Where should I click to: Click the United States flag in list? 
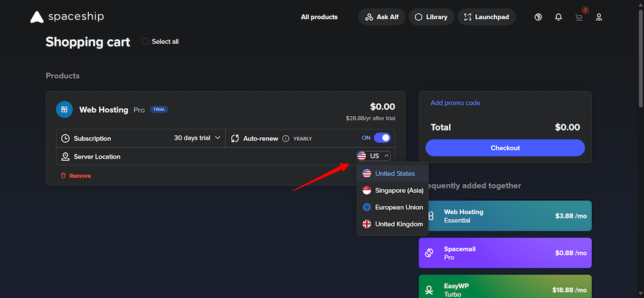point(367,174)
